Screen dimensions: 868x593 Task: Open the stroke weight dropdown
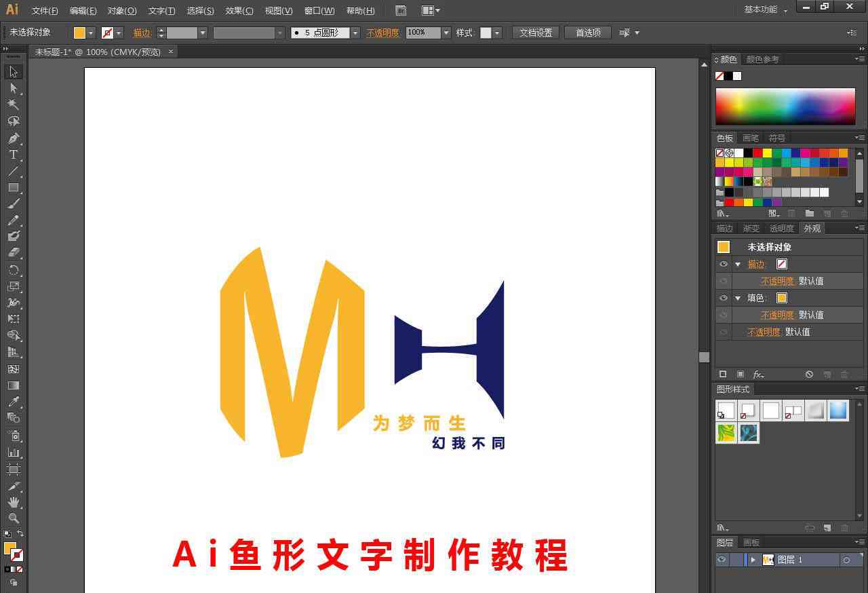point(202,33)
